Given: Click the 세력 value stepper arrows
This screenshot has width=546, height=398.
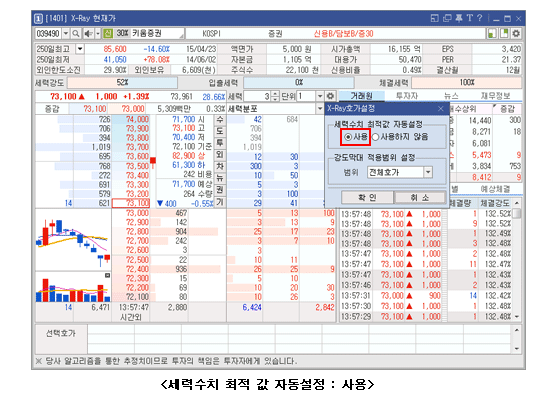Looking at the screenshot, I should coord(275,96).
